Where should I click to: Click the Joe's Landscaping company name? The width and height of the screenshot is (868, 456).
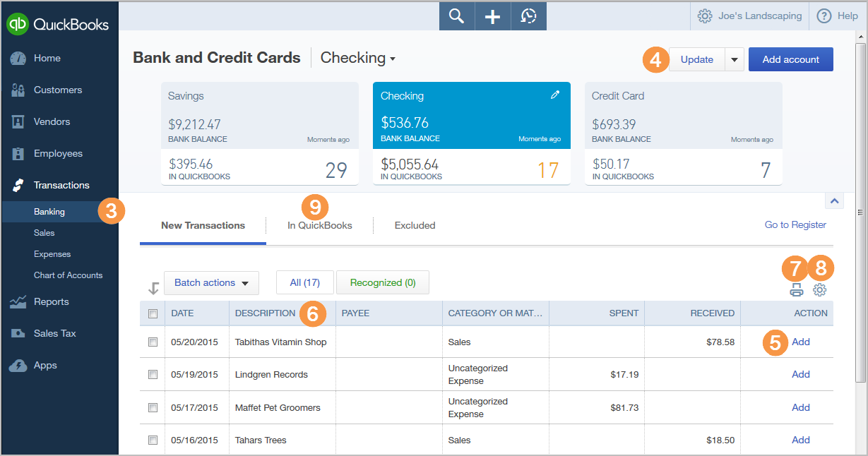click(x=760, y=16)
